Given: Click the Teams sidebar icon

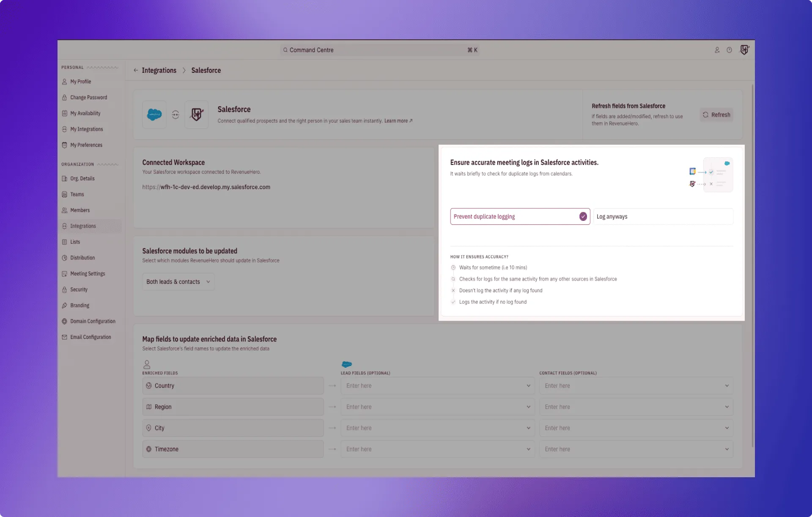Looking at the screenshot, I should click(x=64, y=194).
